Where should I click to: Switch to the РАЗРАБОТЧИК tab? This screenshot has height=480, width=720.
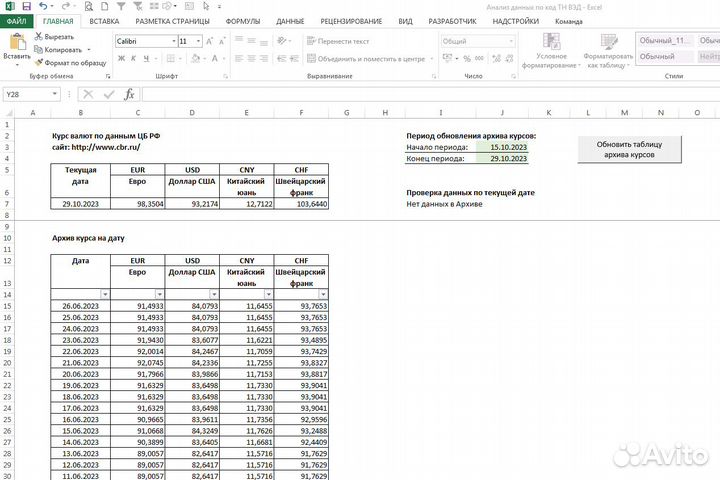point(452,21)
